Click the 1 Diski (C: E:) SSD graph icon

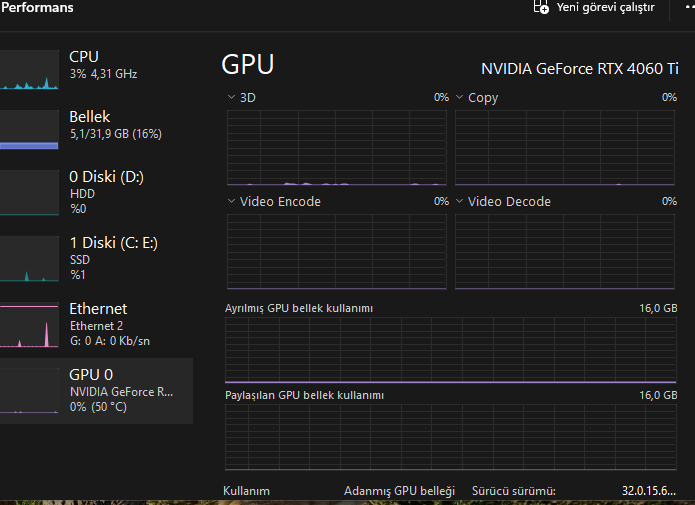click(x=29, y=260)
